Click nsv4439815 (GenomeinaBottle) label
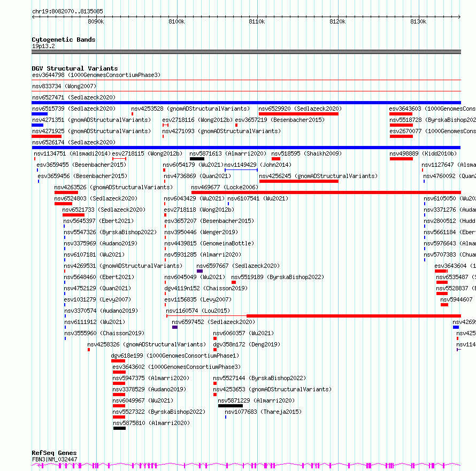The image size is (476, 471). point(209,243)
